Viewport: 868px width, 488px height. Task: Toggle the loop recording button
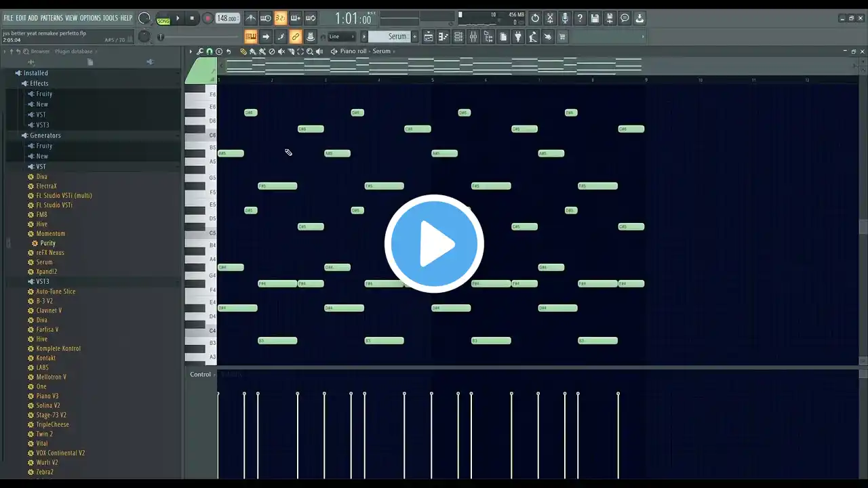[x=311, y=18]
